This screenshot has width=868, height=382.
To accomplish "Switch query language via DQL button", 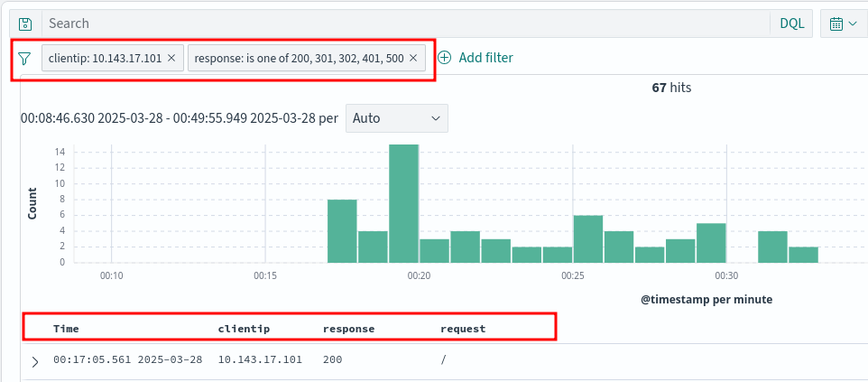I will (x=791, y=23).
